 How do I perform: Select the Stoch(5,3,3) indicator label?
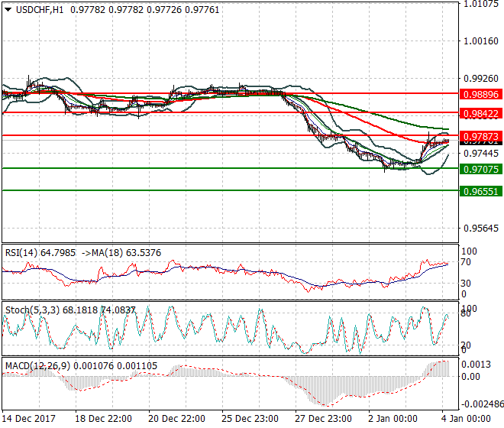pyautogui.click(x=33, y=310)
